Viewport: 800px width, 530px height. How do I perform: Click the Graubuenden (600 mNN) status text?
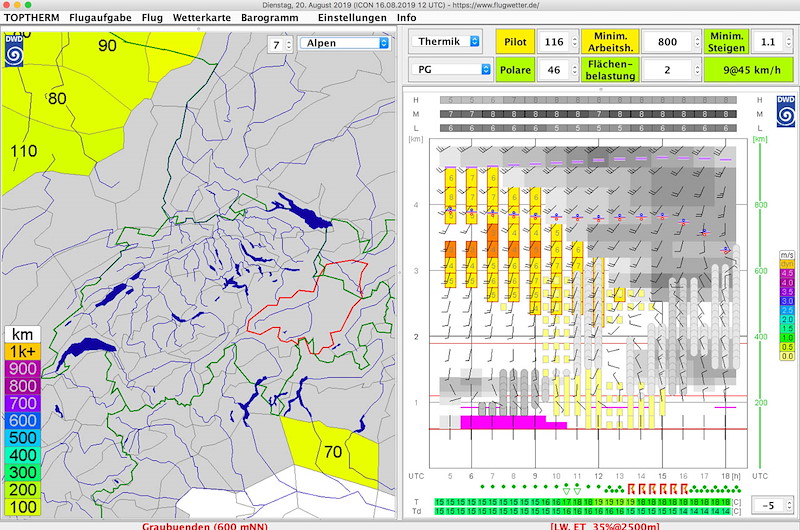(205, 526)
